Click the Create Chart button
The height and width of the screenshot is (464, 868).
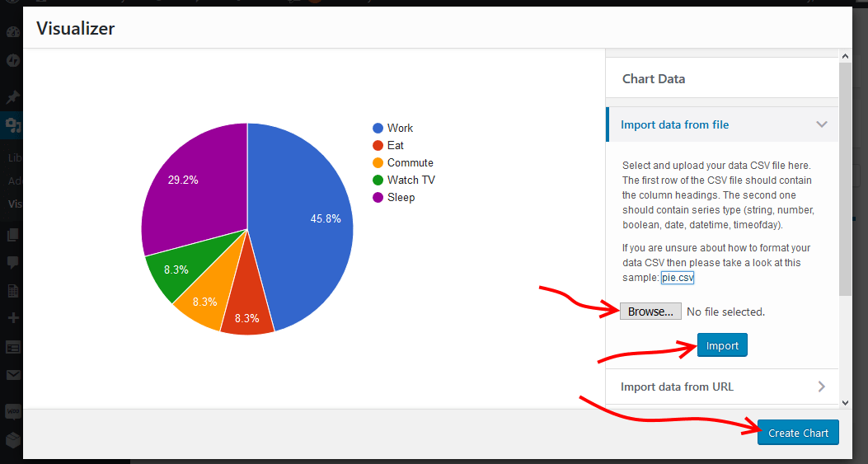tap(798, 433)
